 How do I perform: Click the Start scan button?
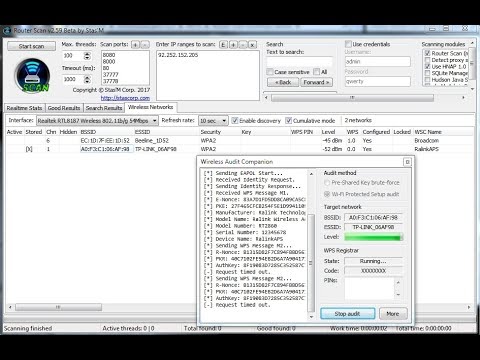32,46
